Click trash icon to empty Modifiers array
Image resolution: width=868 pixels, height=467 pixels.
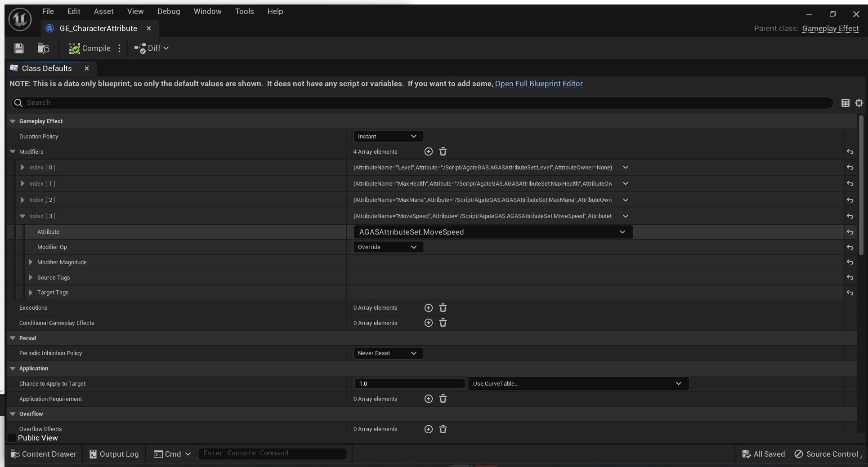pos(443,151)
